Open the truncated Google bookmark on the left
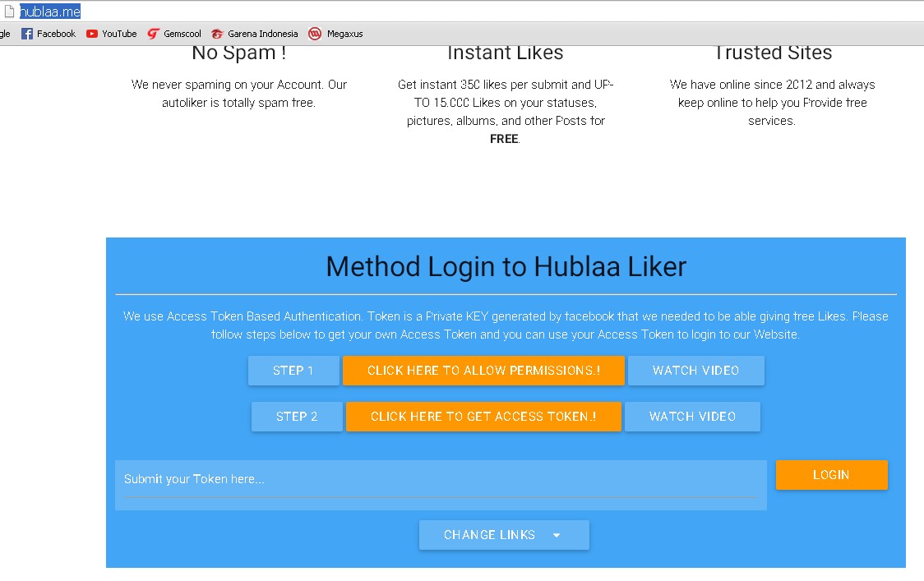This screenshot has height=581, width=924. [6, 34]
